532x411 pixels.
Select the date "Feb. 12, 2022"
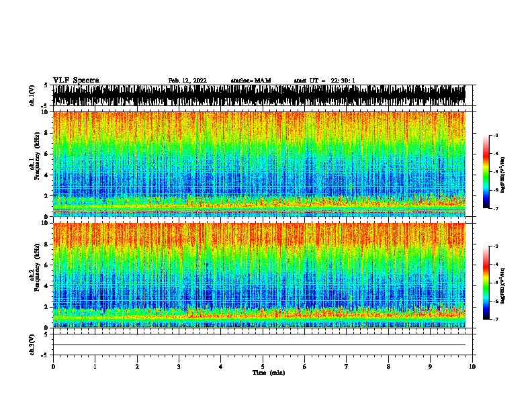click(187, 81)
